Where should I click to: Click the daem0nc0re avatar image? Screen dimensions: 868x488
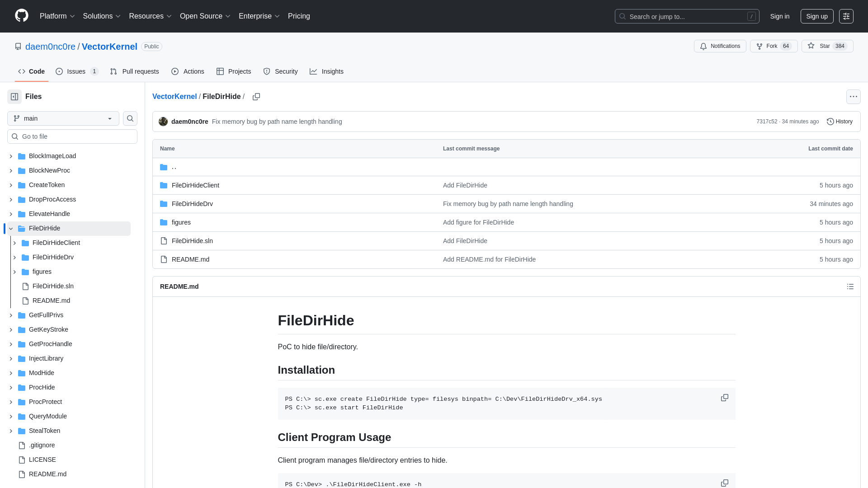point(163,122)
